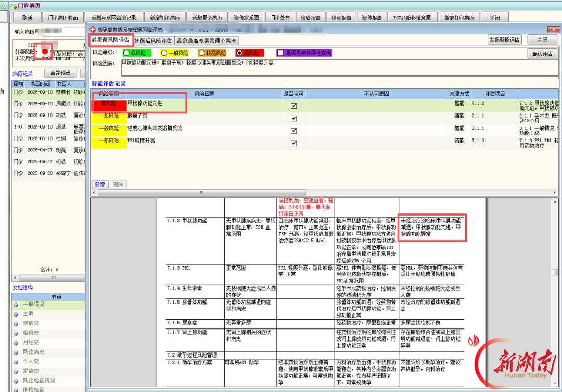Image resolution: width=562 pixels, height=392 pixels.
Task: Click 指定打印病历 in the toolbar
Action: coord(459,18)
